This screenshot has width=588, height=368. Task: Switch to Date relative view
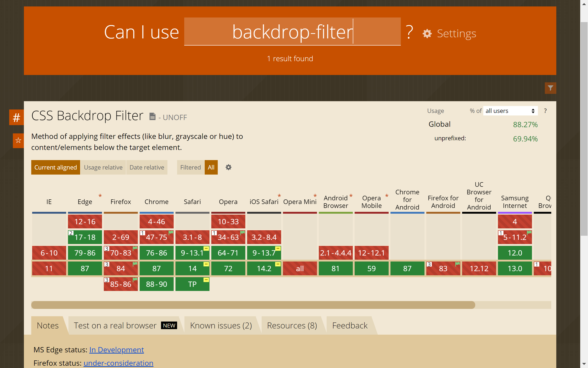click(147, 167)
